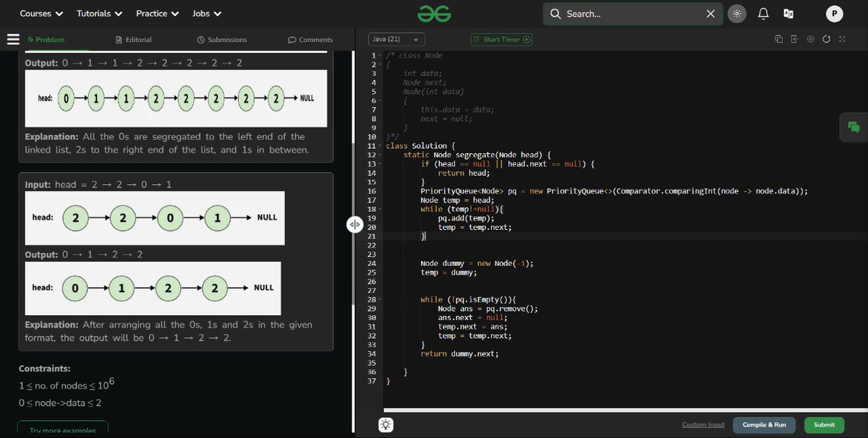
Task: Click the search magnifier icon
Action: [556, 14]
